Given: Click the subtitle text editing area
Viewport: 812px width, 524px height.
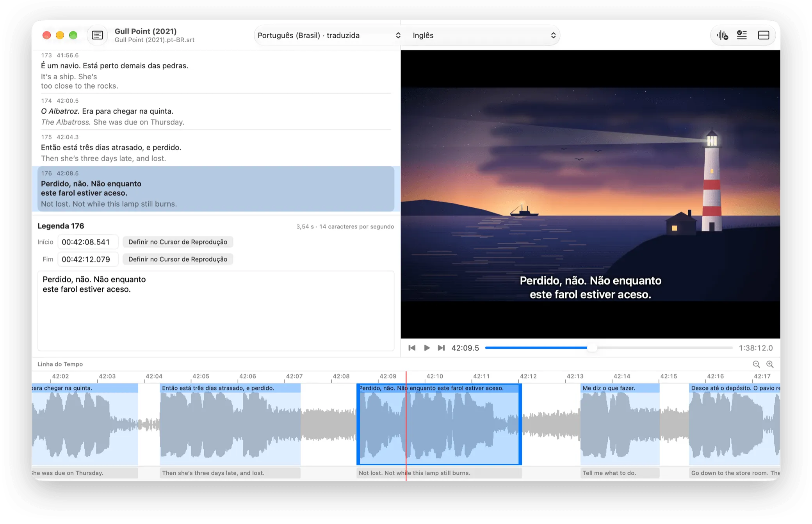Looking at the screenshot, I should click(216, 311).
